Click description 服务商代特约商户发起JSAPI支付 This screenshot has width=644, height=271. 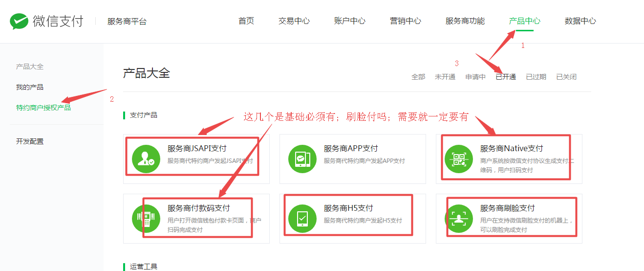tap(210, 161)
